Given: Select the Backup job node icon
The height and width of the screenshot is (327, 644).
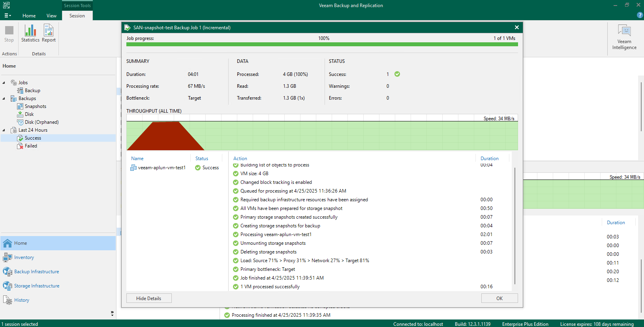Looking at the screenshot, I should (x=20, y=91).
